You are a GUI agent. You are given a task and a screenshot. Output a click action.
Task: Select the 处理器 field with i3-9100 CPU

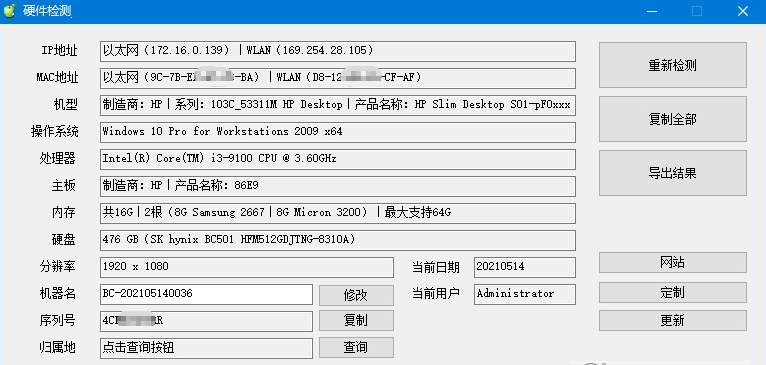338,159
